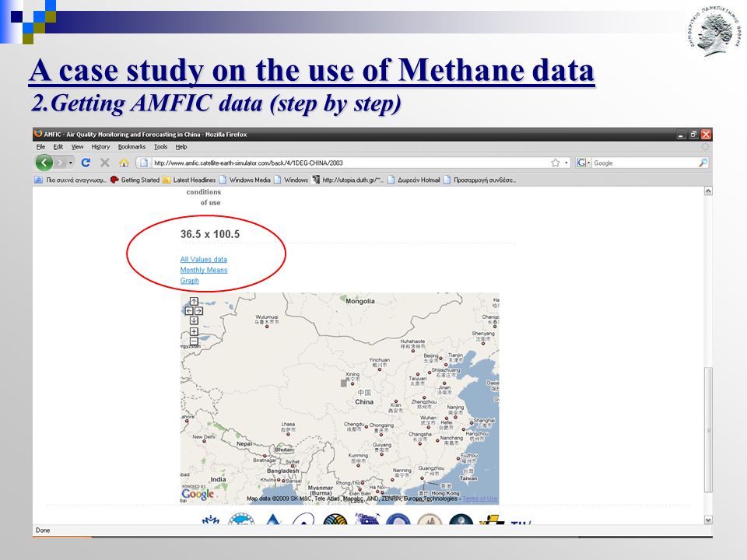Open the All Values data link
Screen dimensions: 747x560
tap(203, 259)
